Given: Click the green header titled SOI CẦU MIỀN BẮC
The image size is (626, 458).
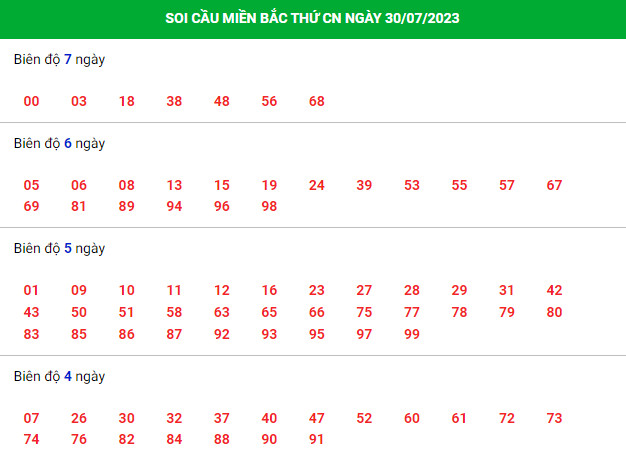Looking at the screenshot, I should 313,19.
